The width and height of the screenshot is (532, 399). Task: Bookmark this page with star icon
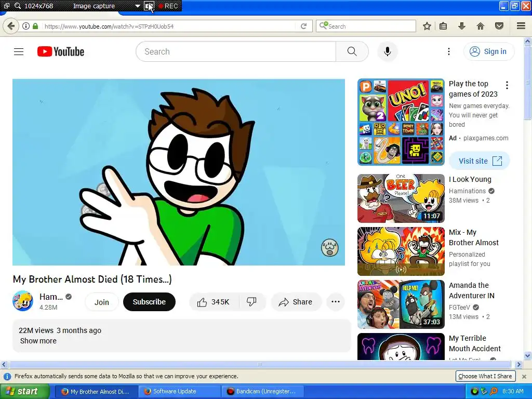tap(427, 26)
